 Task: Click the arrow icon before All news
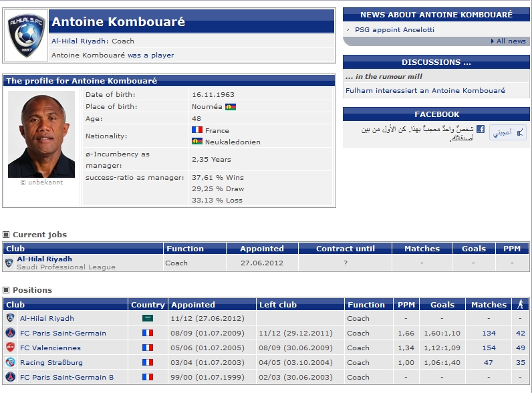(x=493, y=41)
